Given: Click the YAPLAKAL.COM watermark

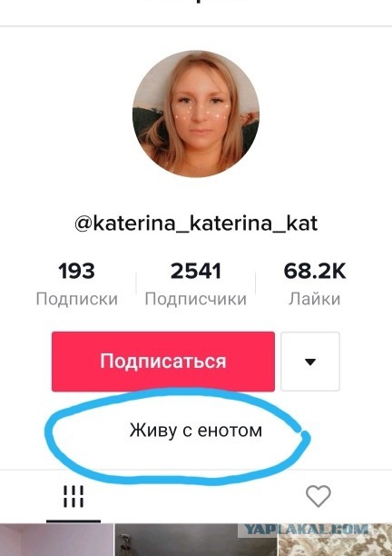Looking at the screenshot, I should 307,531.
